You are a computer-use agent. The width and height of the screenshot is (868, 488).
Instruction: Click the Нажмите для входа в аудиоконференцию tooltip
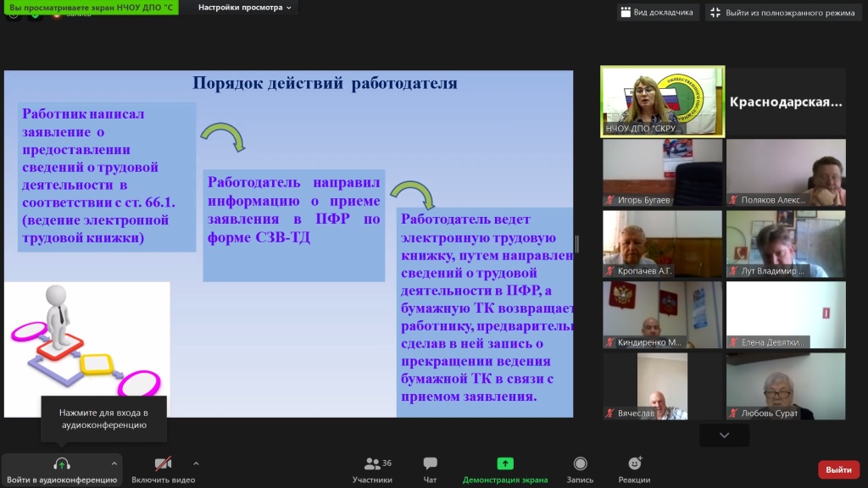[x=103, y=419]
